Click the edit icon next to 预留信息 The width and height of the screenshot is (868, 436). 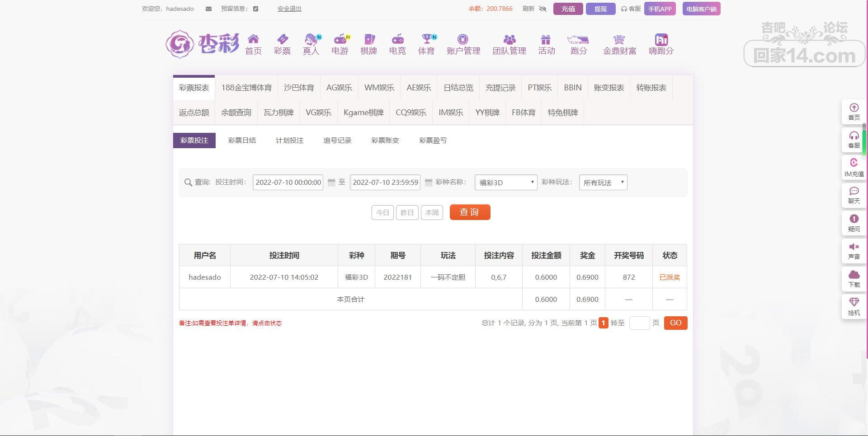(x=255, y=9)
